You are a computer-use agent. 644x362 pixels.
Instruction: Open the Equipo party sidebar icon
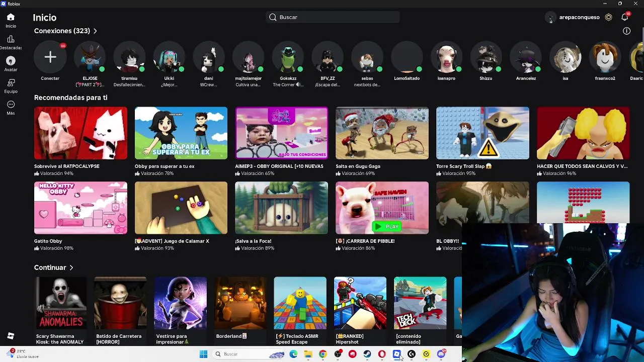11,86
